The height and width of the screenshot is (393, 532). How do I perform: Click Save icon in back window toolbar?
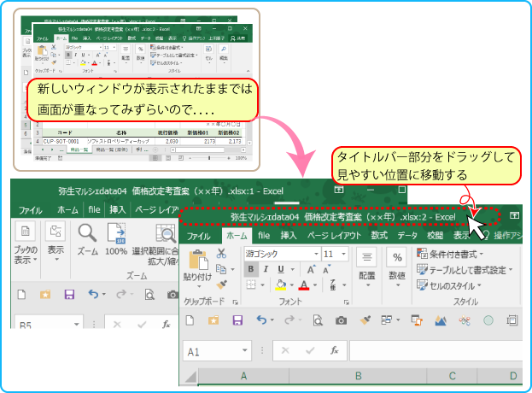(x=69, y=294)
